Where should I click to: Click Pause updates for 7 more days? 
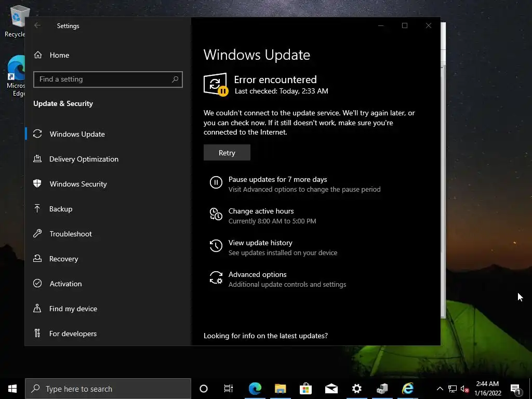[277, 179]
